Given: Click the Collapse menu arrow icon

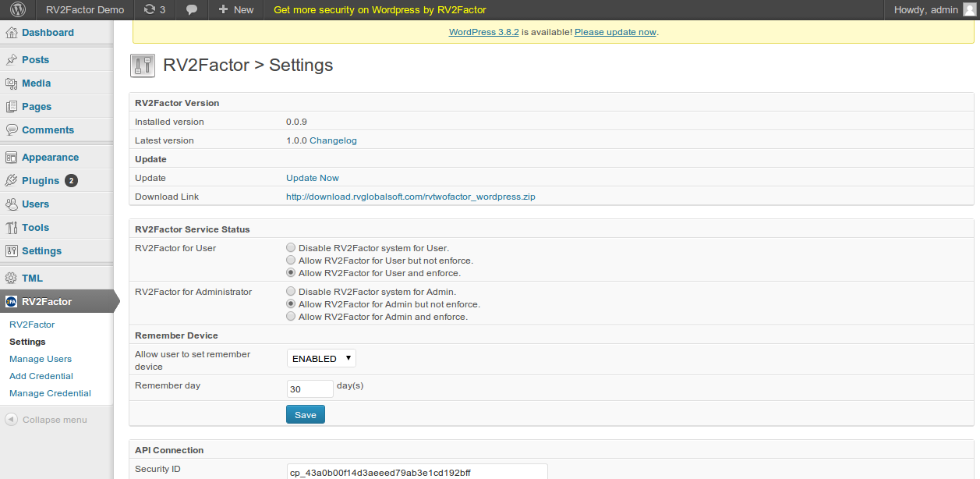Looking at the screenshot, I should (x=11, y=420).
